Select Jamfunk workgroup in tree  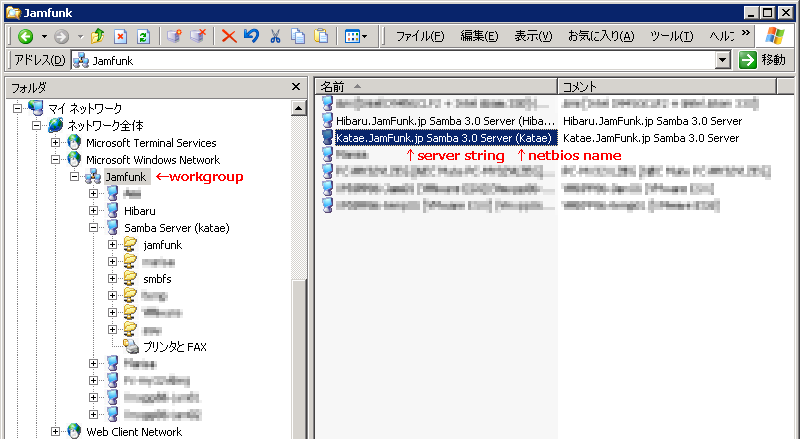[x=126, y=177]
